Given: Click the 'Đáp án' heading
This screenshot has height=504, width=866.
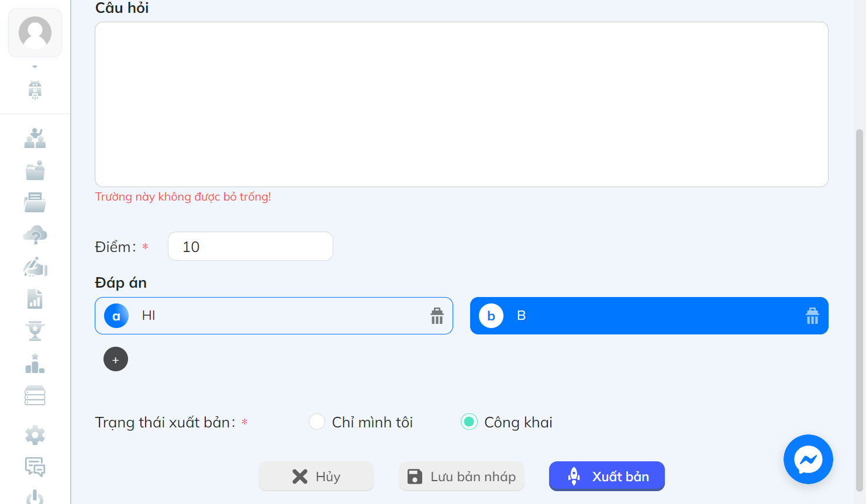Looking at the screenshot, I should (x=121, y=283).
